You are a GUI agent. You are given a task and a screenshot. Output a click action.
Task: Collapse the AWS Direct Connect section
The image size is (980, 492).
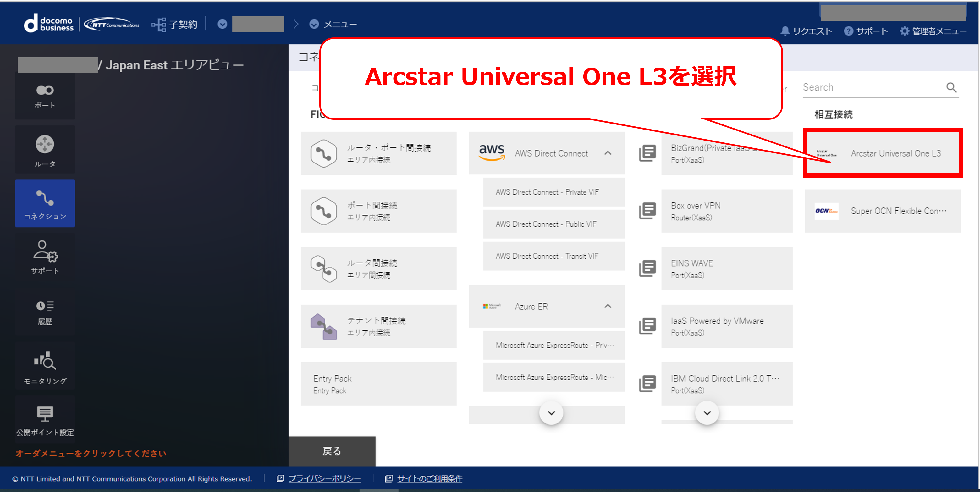608,153
